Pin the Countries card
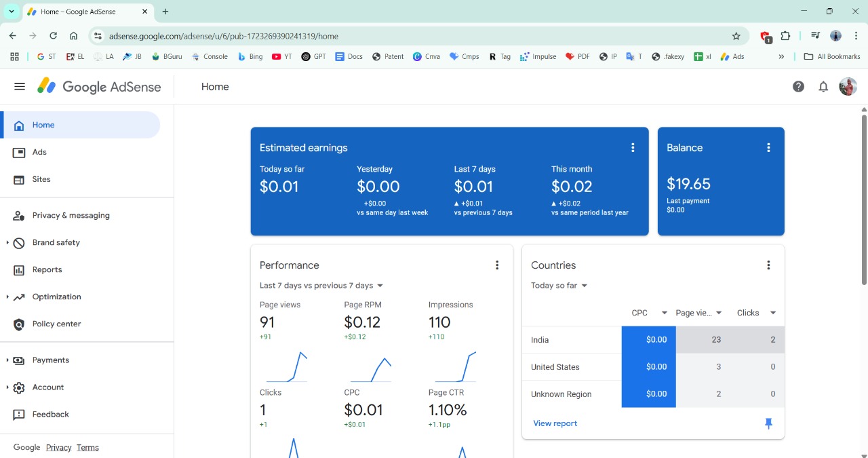Image resolution: width=868 pixels, height=458 pixels. (x=768, y=423)
